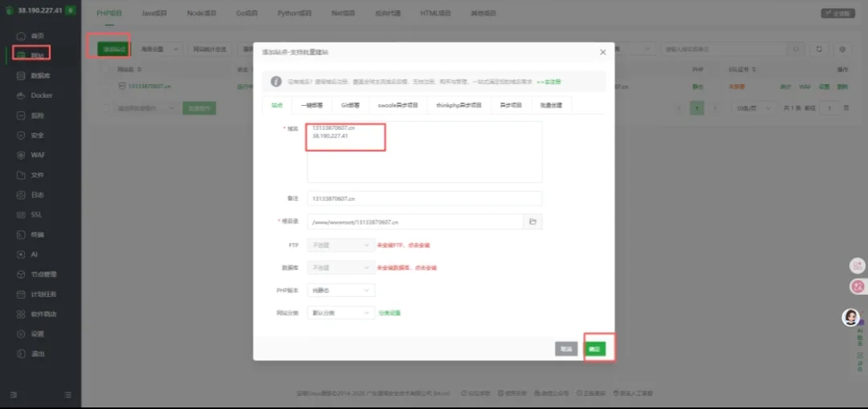Close the 添加站点 dialog with X
Screen dimensions: 868x409
point(603,52)
